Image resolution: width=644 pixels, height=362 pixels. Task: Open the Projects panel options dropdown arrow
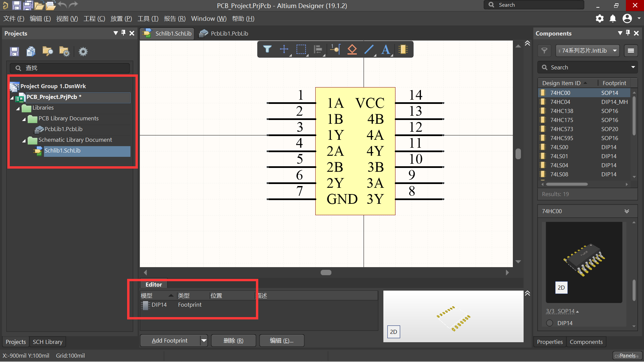coord(115,33)
